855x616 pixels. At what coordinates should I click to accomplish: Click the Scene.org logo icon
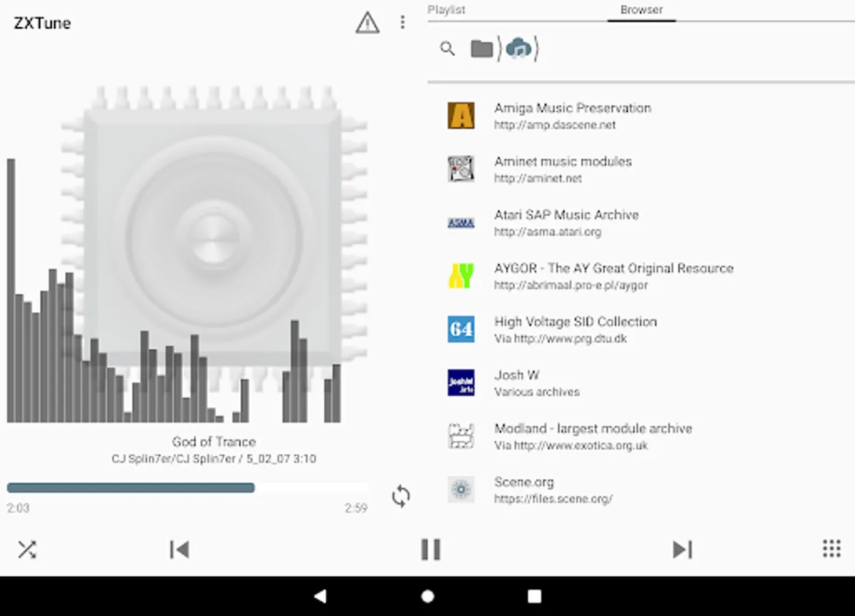click(x=461, y=489)
